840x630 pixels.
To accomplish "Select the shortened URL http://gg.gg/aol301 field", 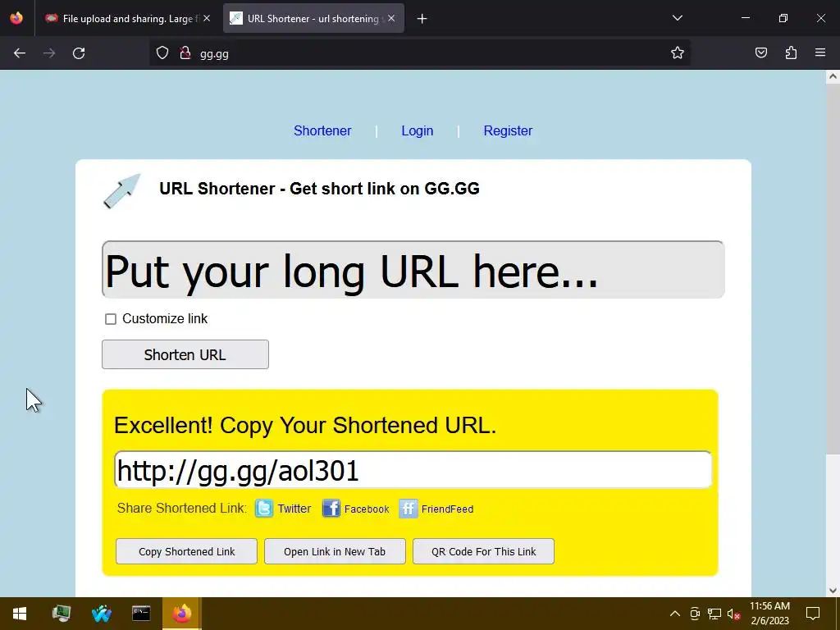I will pos(413,470).
